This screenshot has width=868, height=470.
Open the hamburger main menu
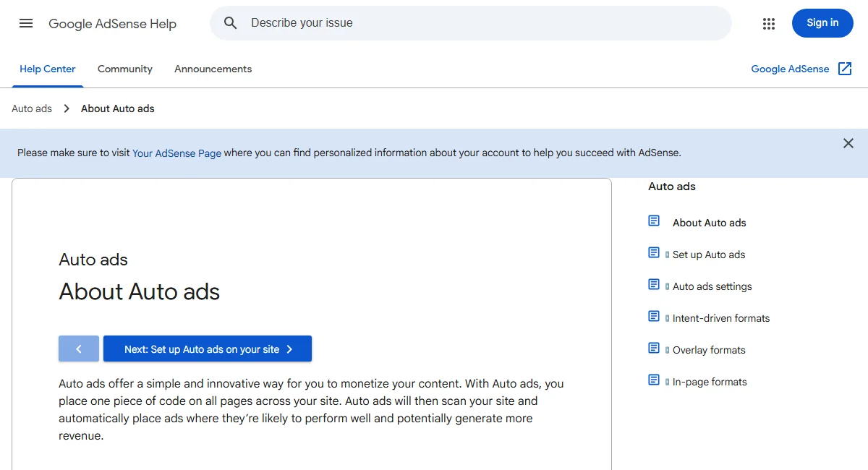[x=26, y=23]
